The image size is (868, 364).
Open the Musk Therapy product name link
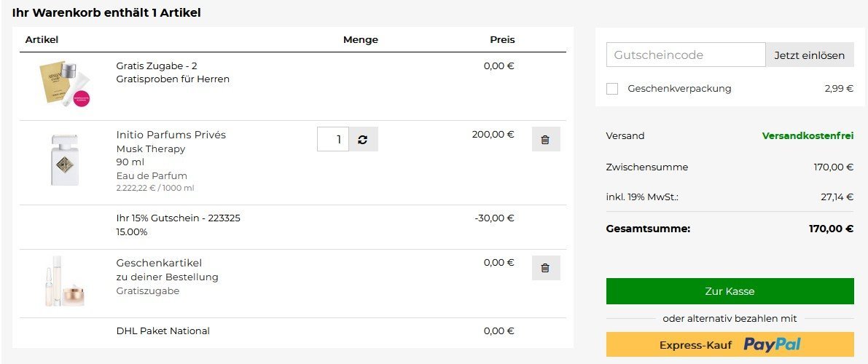point(151,149)
